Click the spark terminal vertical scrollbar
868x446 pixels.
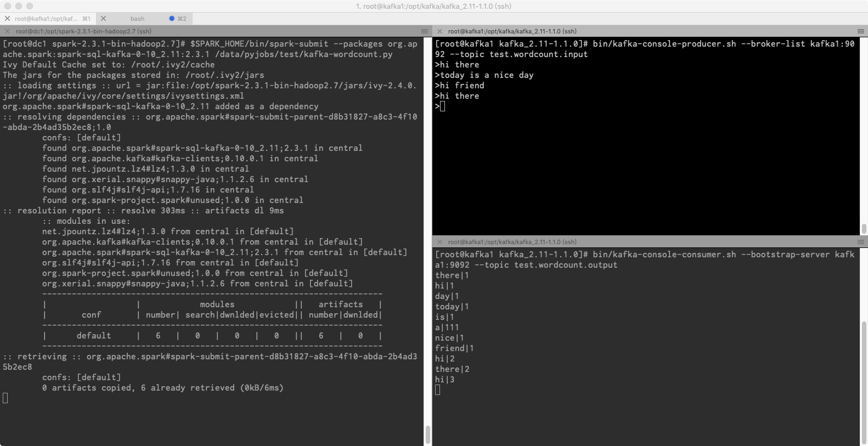(x=427, y=434)
